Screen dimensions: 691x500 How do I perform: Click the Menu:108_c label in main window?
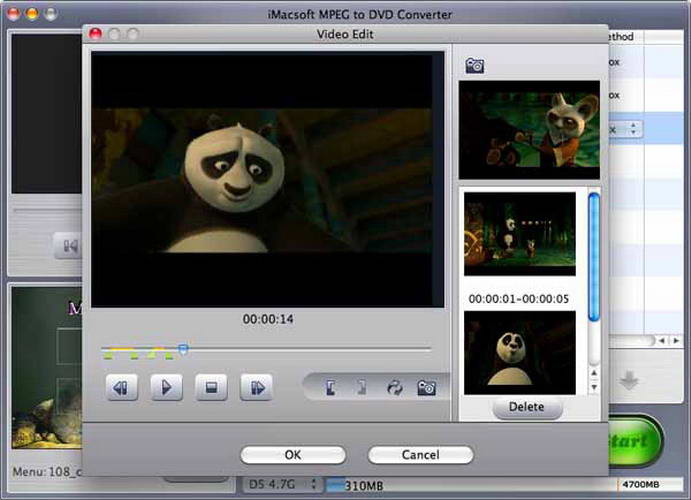(47, 472)
